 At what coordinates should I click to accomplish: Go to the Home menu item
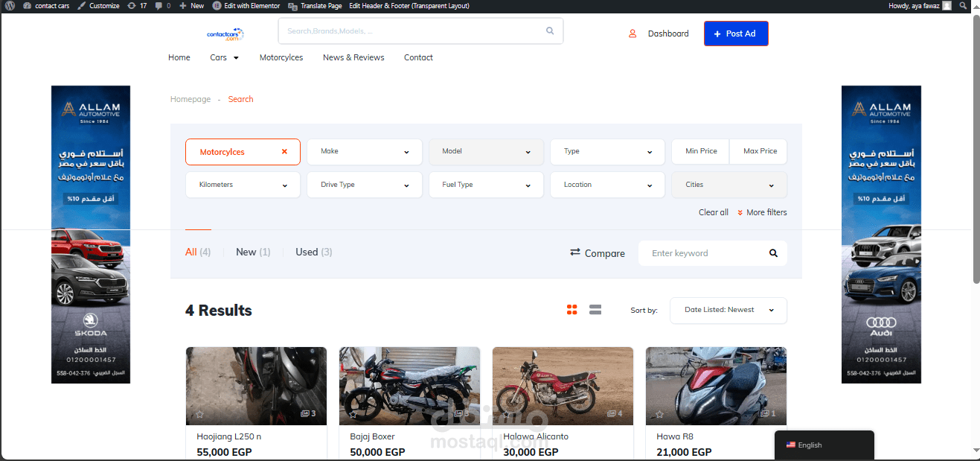click(179, 57)
